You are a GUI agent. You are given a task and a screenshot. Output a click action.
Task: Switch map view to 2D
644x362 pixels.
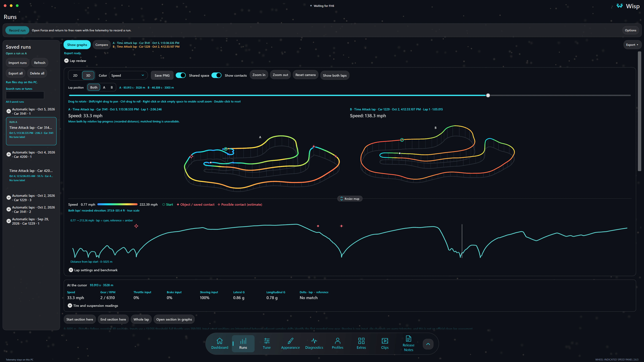[x=75, y=75]
